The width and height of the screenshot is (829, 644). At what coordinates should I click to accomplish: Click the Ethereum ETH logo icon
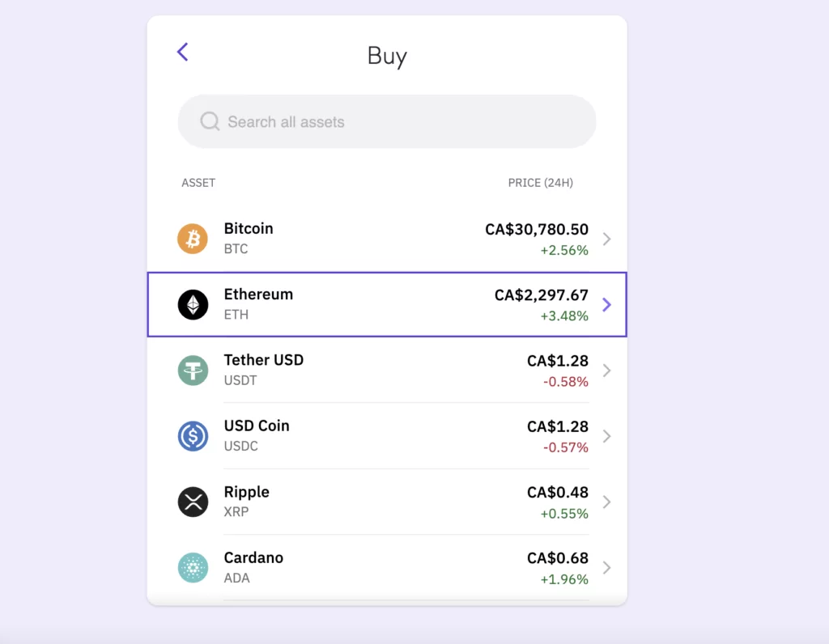(x=192, y=304)
